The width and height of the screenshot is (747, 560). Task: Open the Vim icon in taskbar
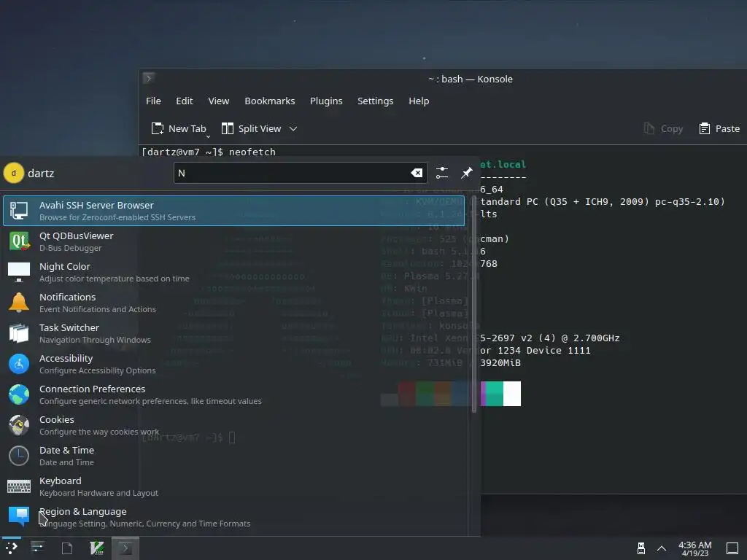point(97,548)
